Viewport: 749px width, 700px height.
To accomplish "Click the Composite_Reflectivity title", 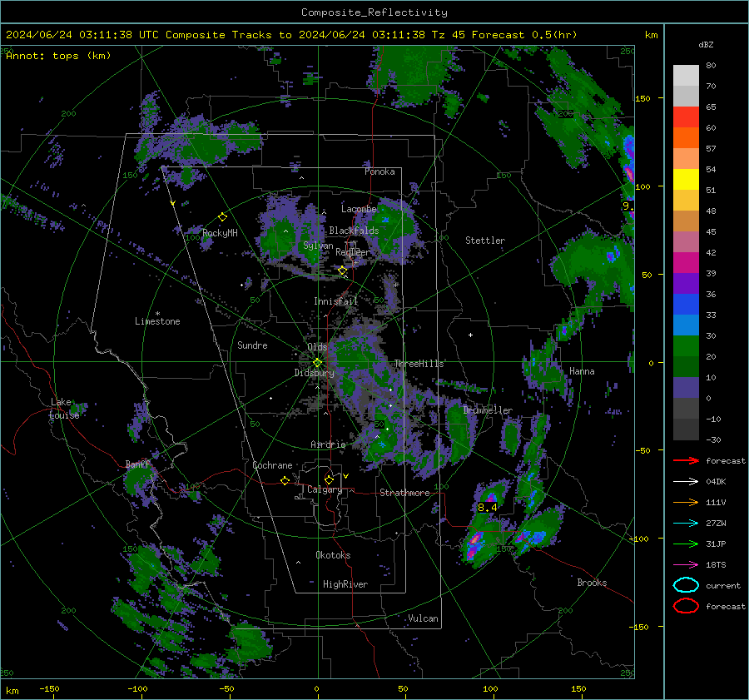I will click(374, 12).
